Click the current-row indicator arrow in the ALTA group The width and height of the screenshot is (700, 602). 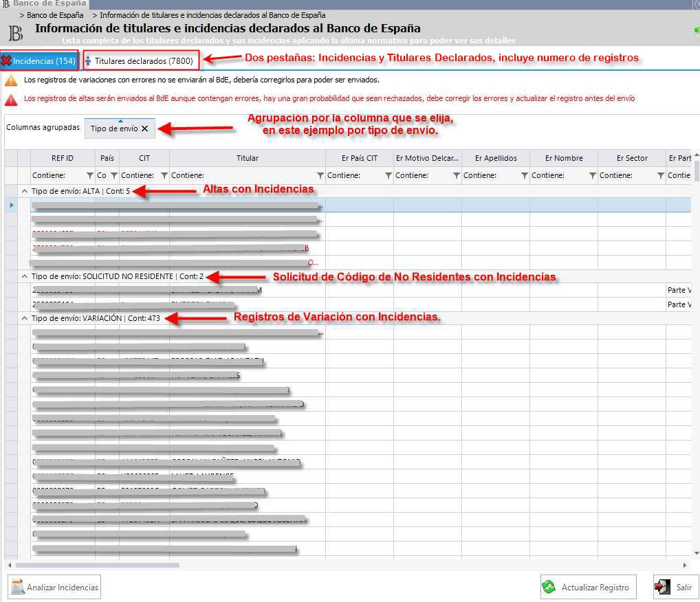12,205
